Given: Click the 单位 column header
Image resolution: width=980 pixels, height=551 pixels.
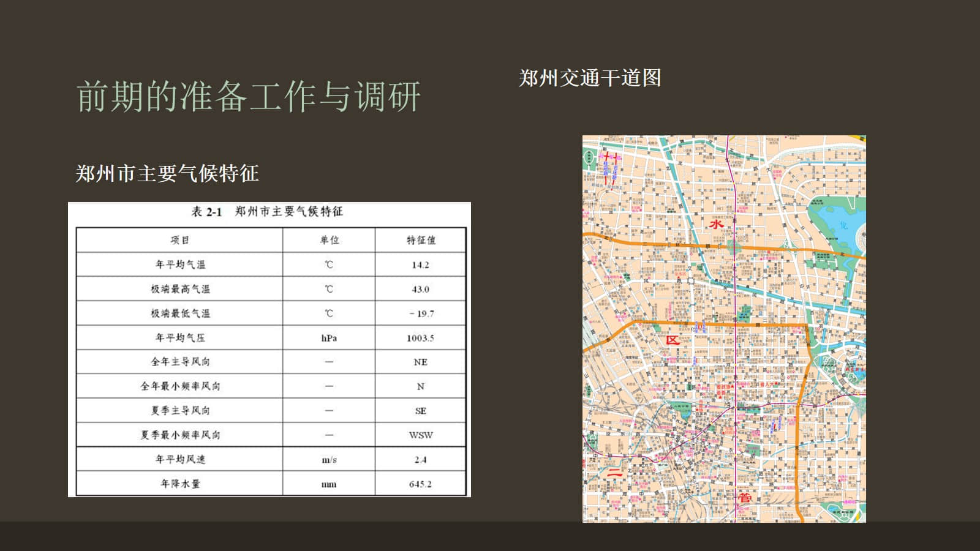Looking at the screenshot, I should [x=329, y=240].
